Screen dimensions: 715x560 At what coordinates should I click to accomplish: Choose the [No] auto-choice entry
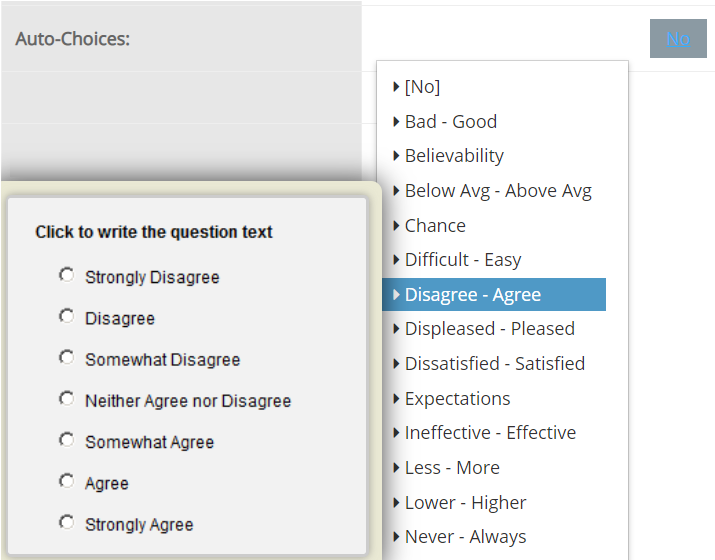click(x=422, y=87)
